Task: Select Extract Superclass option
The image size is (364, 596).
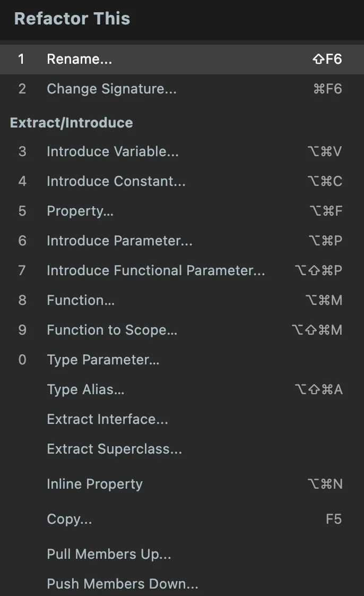Action: [x=114, y=449]
